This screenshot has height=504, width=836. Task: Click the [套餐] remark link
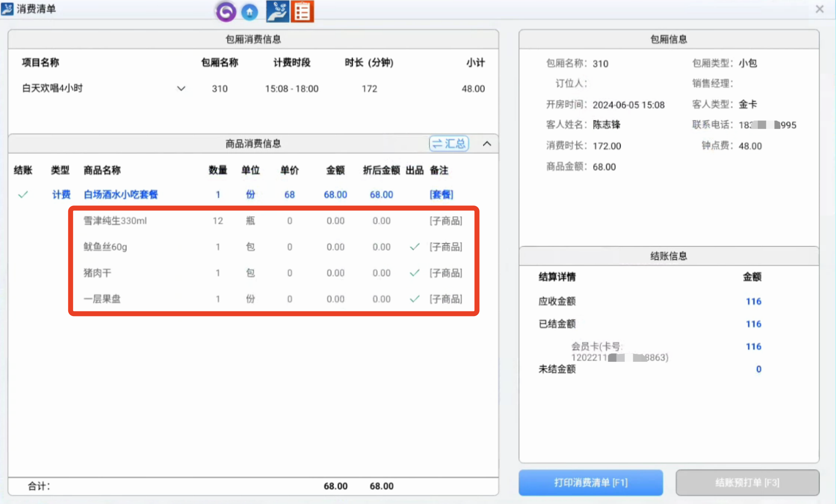441,195
